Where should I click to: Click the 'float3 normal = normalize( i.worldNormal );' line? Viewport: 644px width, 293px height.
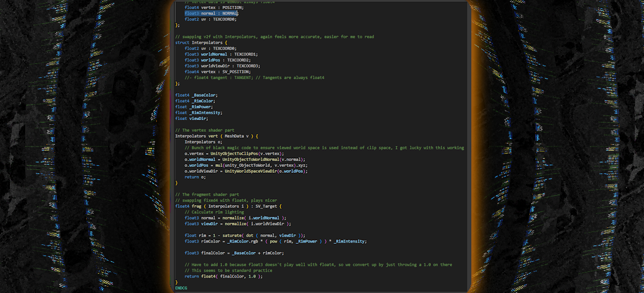coord(235,218)
